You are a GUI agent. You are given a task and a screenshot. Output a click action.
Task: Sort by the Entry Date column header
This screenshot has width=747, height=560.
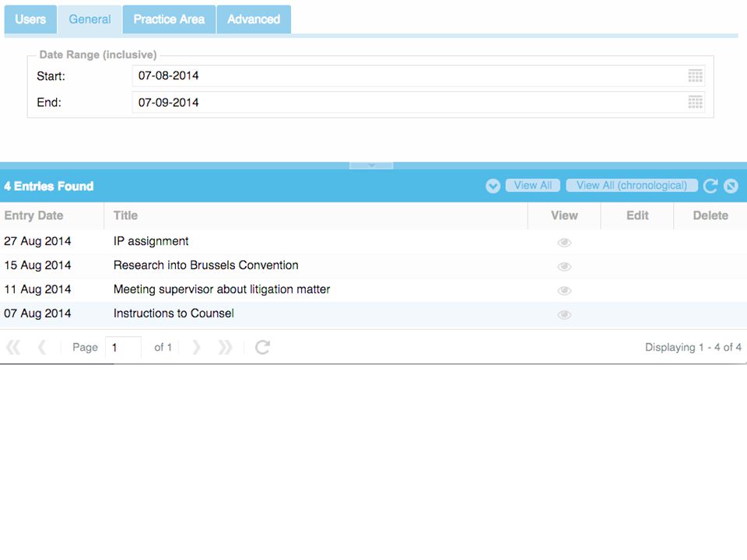tap(52, 215)
